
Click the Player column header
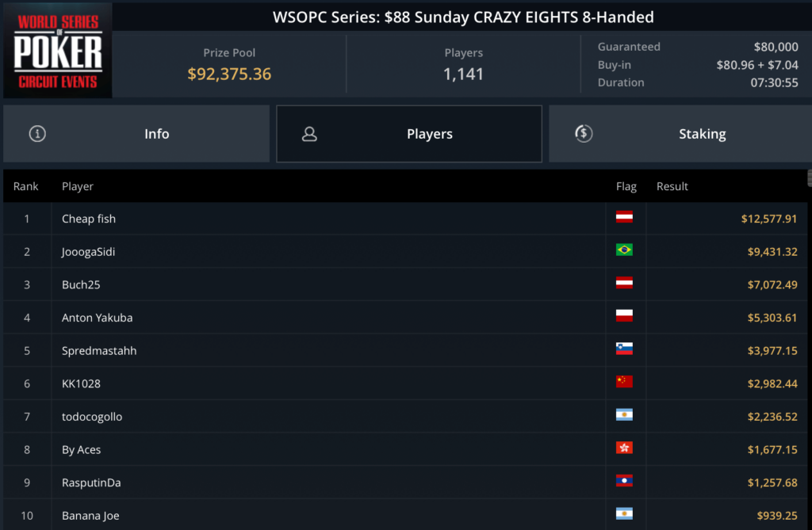click(78, 187)
